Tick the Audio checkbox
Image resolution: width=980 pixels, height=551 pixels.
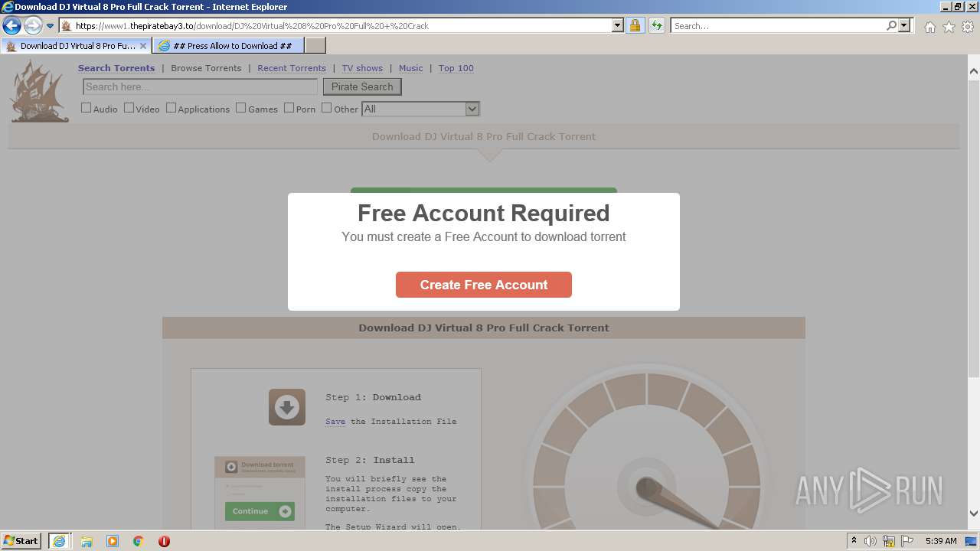(x=87, y=108)
